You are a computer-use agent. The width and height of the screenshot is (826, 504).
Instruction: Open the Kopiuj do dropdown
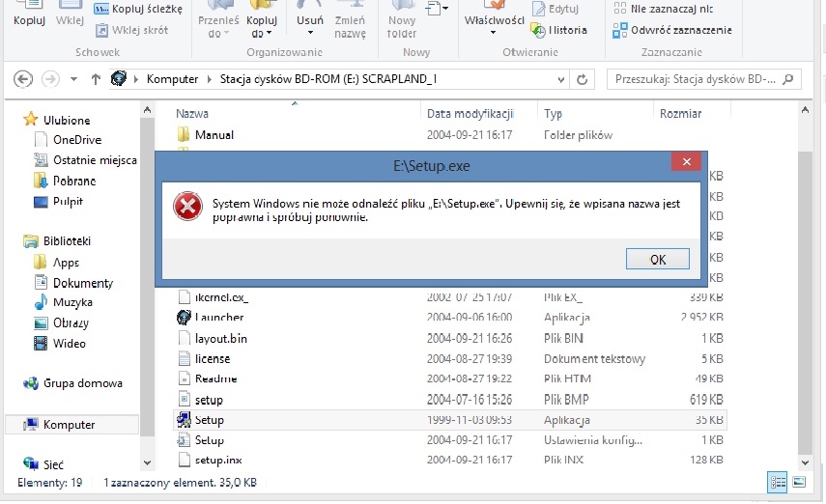coord(261,21)
